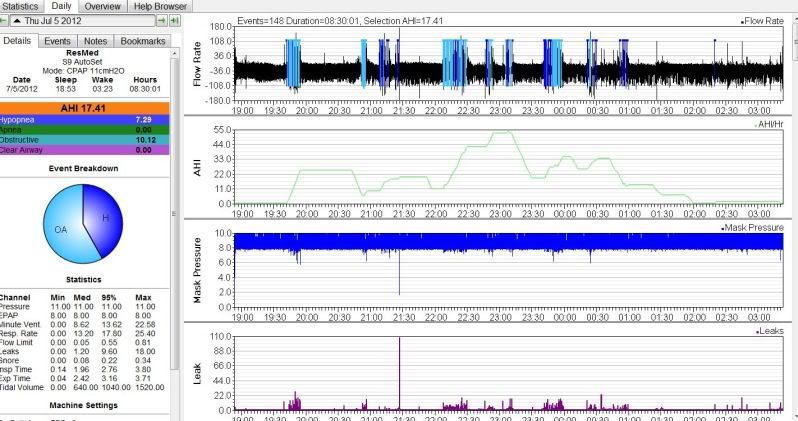The height and width of the screenshot is (421, 798).
Task: Click the Statistics section heading above the table
Action: point(83,279)
